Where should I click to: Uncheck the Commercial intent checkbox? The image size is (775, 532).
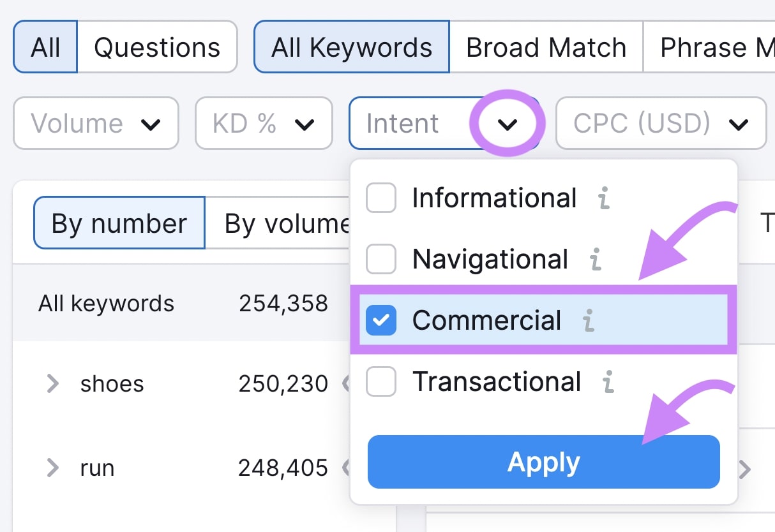point(380,321)
